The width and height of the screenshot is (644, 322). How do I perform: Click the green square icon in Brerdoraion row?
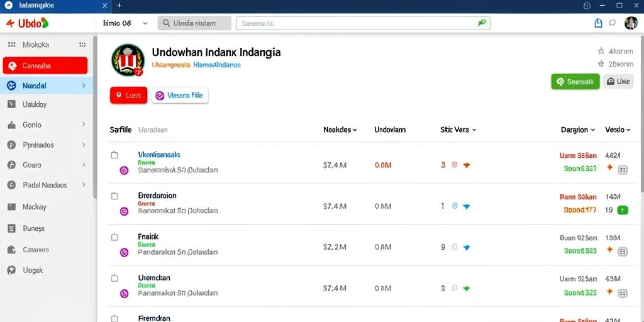623,210
